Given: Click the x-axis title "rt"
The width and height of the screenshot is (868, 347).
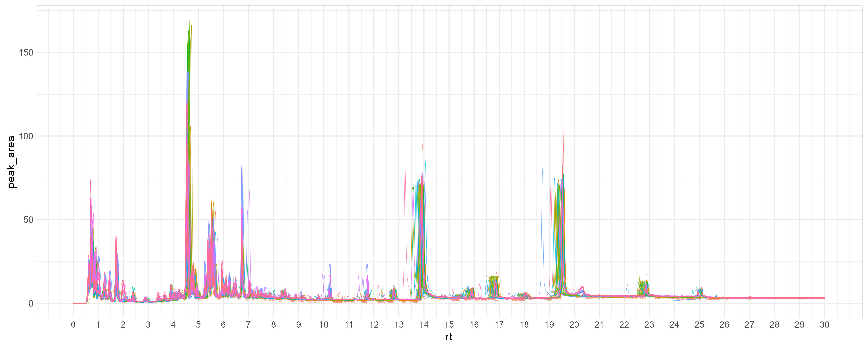Looking at the screenshot, I should pyautogui.click(x=449, y=337).
